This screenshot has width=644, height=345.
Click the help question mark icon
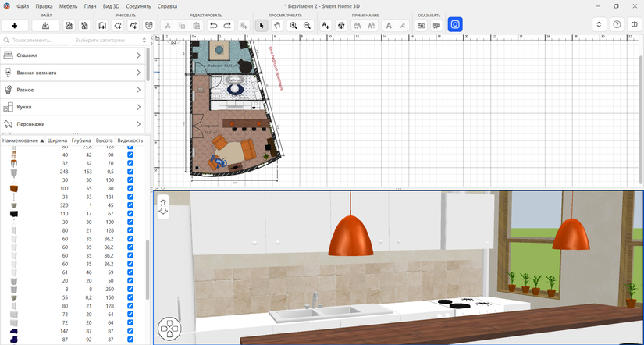[x=617, y=25]
